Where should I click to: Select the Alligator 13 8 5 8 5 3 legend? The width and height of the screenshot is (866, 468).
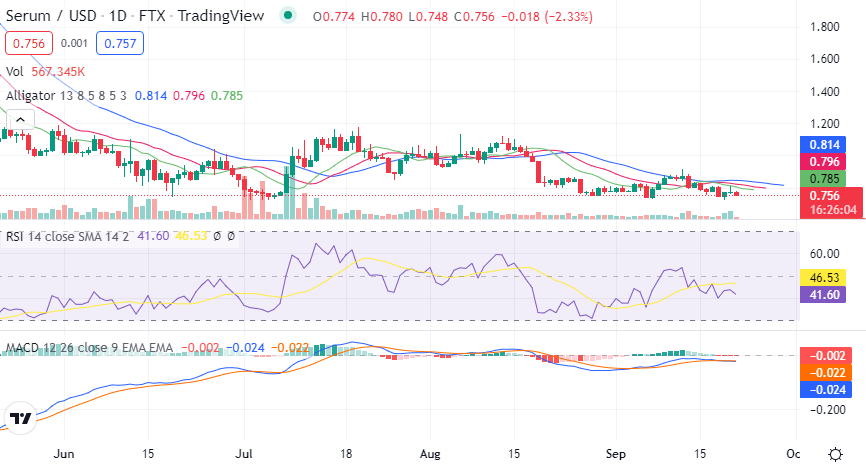coord(66,96)
